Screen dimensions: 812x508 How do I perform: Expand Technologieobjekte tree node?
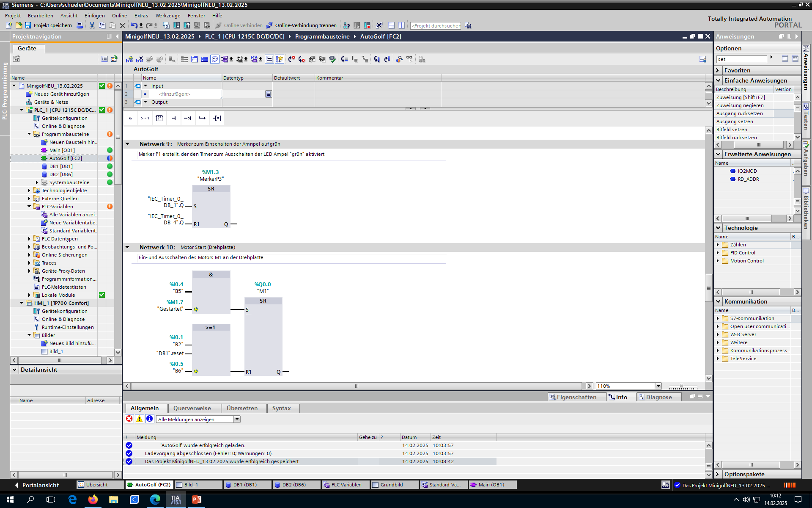click(x=29, y=190)
